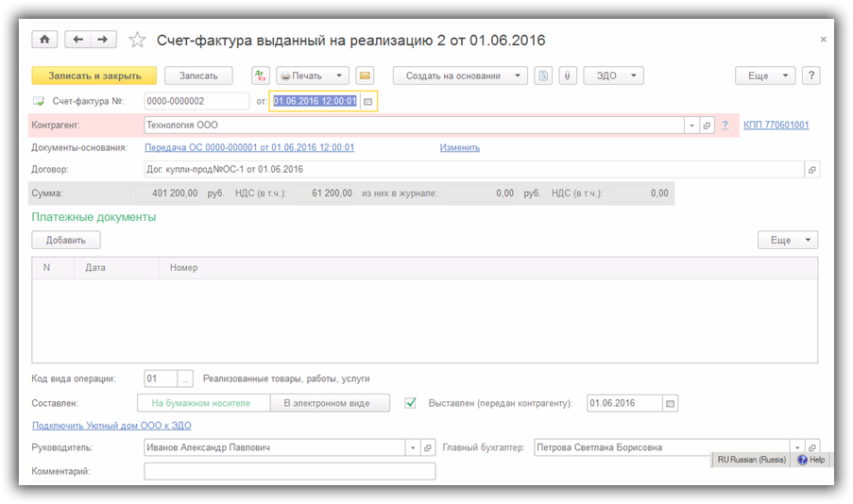
Task: Click into the Комментарий input field
Action: click(289, 471)
